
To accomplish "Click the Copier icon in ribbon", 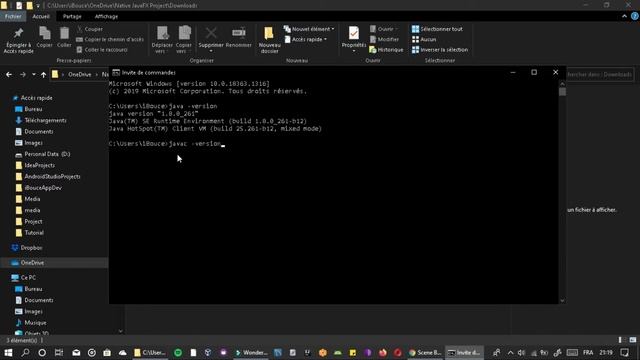I will click(x=44, y=37).
